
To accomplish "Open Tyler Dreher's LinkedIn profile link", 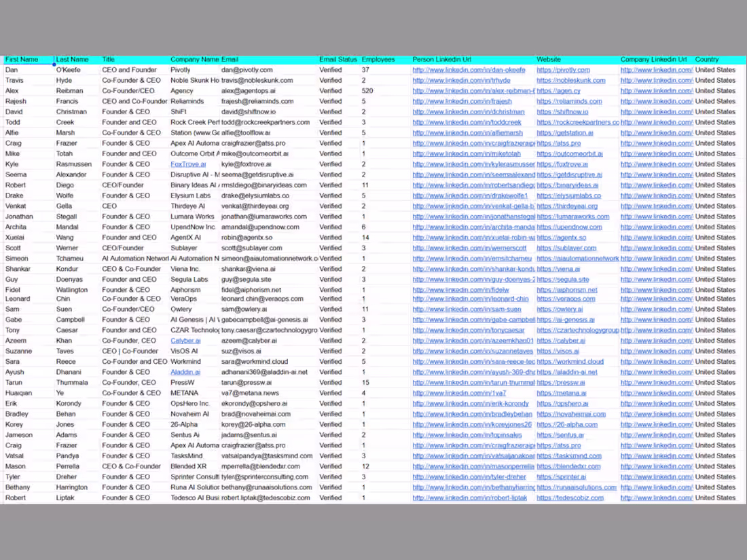I will 469,477.
